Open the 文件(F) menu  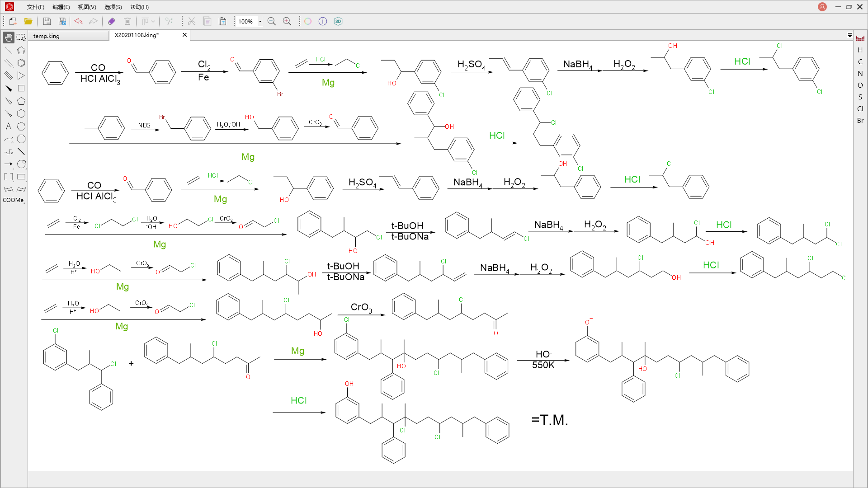pyautogui.click(x=36, y=7)
